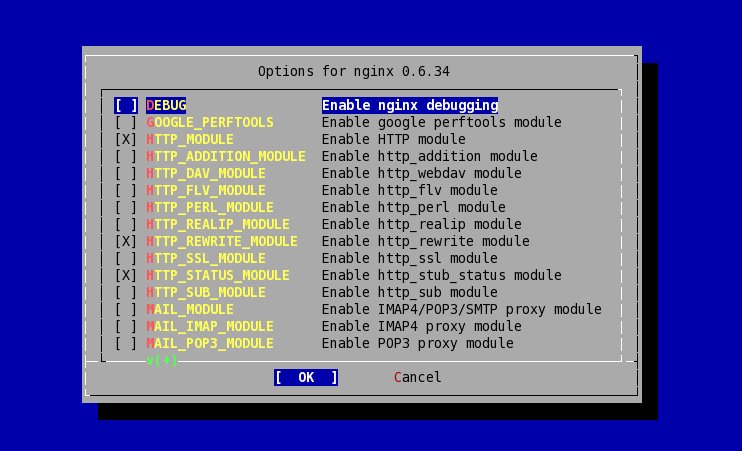Click 'Enable http_rewrite module' description
The image size is (742, 451).
coord(426,241)
